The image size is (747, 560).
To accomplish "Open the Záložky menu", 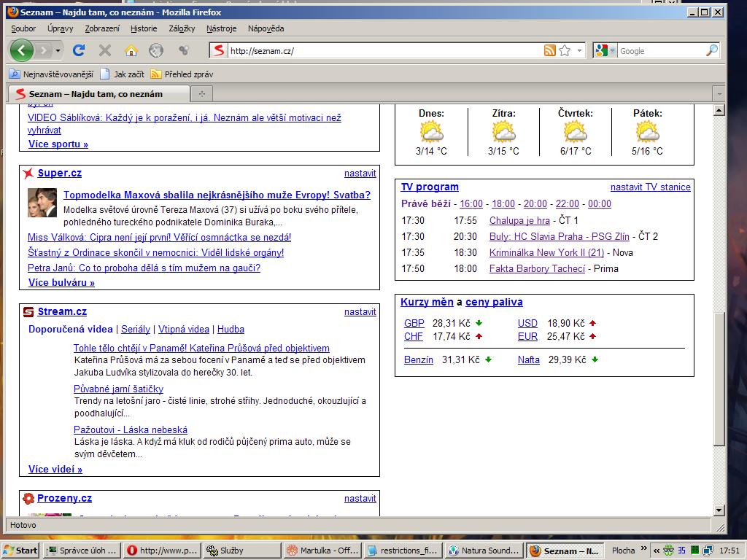I will (182, 28).
